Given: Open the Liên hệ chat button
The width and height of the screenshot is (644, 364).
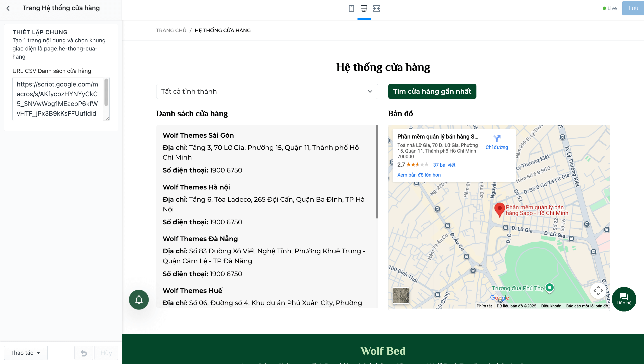Looking at the screenshot, I should pyautogui.click(x=624, y=299).
